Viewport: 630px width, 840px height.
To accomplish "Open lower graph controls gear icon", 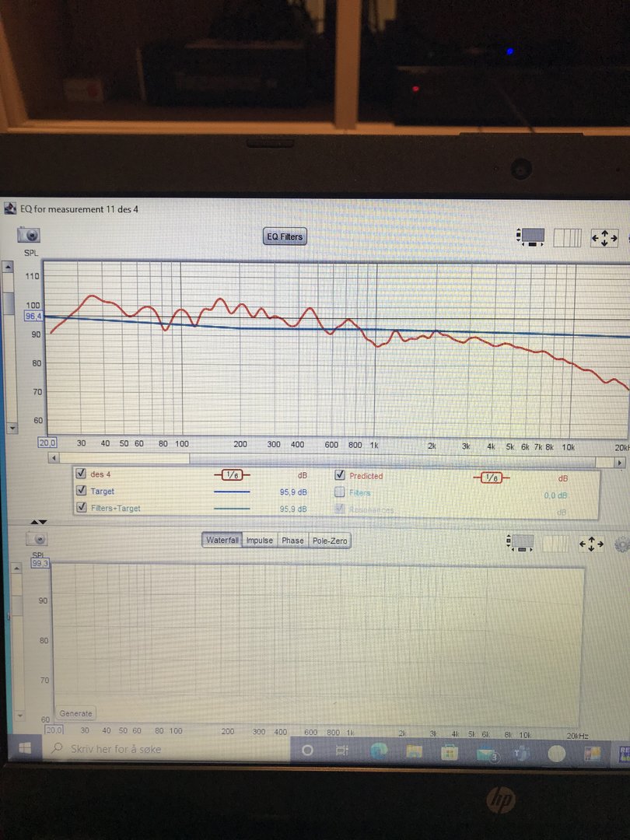I will (622, 544).
